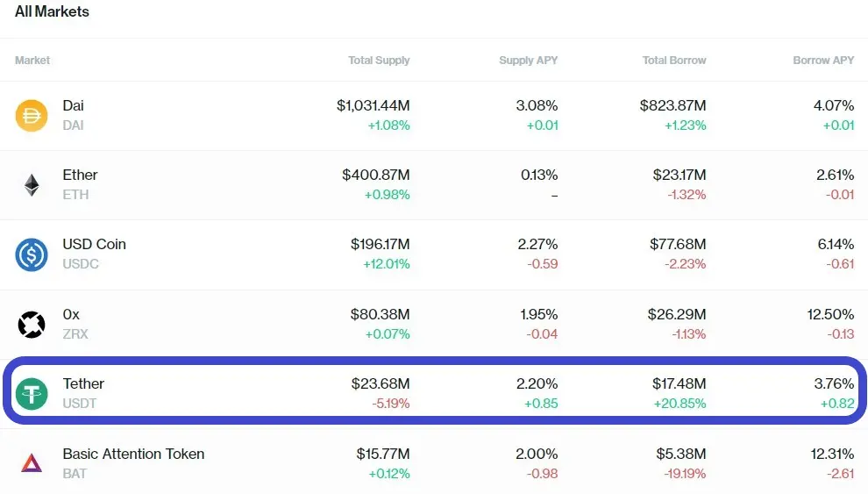
Task: Click Dai total supply $1,031.44M
Action: (374, 106)
